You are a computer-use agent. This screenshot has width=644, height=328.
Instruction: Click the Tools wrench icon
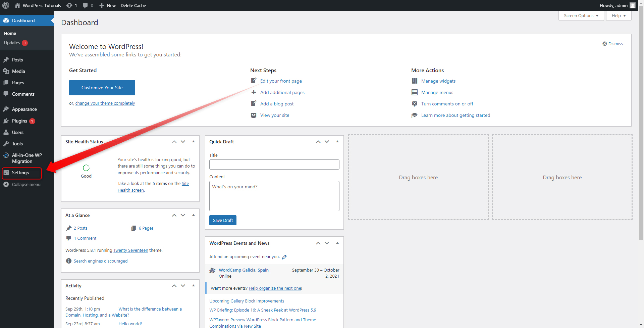pos(6,144)
